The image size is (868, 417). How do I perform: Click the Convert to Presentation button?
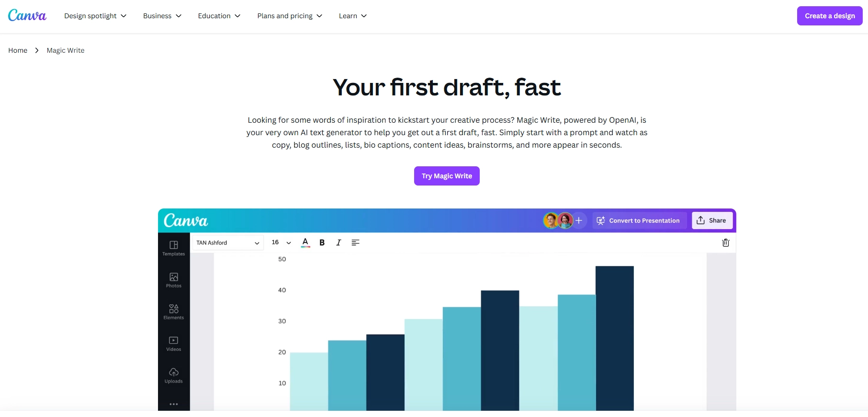(x=639, y=220)
